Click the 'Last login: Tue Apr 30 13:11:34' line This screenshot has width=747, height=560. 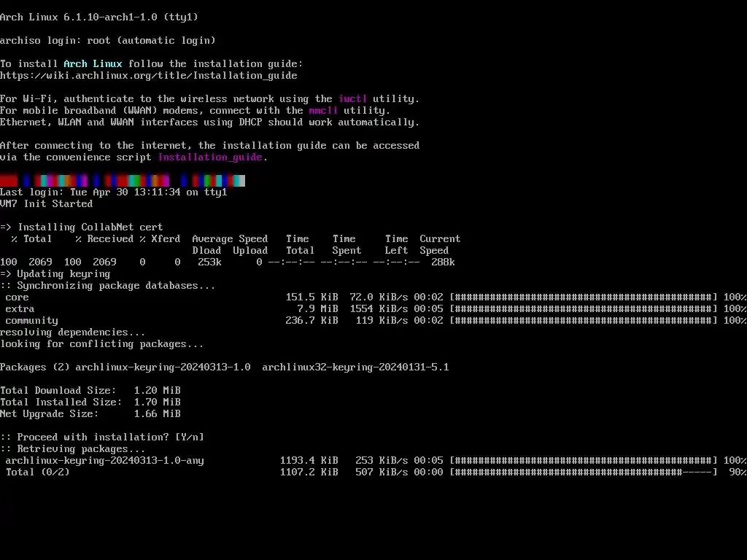113,192
